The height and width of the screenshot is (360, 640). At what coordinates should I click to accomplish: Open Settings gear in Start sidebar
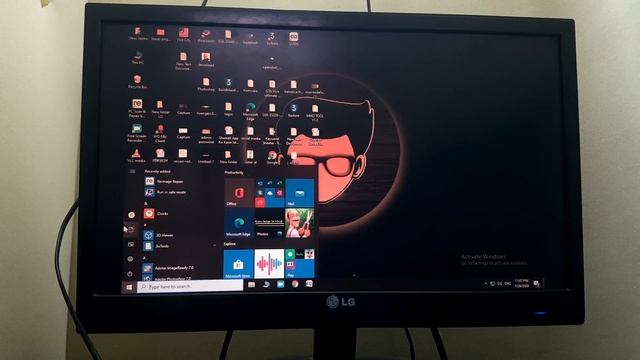pos(131,259)
